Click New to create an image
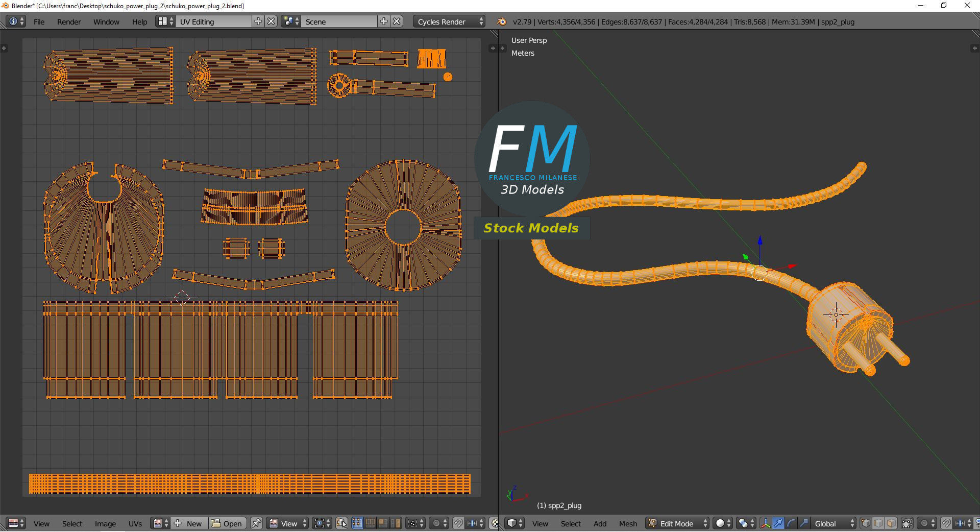This screenshot has height=532, width=980. coord(188,523)
